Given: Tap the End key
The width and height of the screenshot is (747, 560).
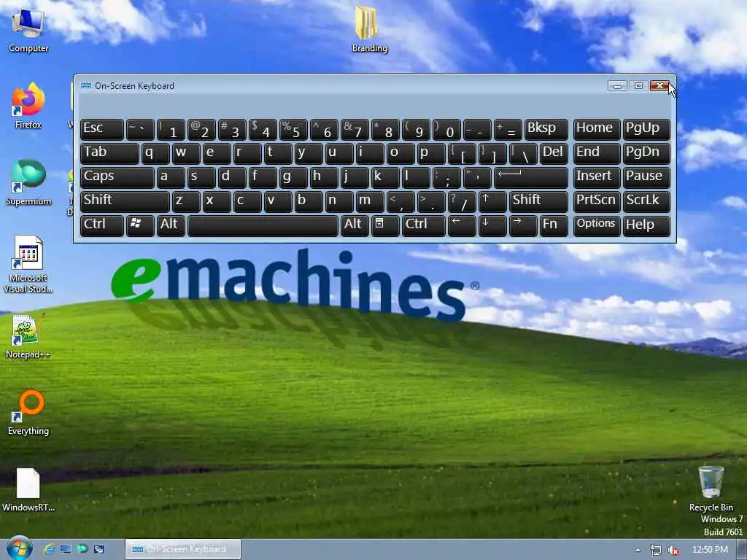Looking at the screenshot, I should coord(597,154).
